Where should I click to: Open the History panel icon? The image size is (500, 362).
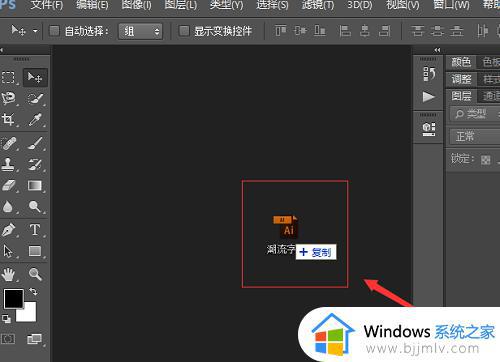tap(429, 74)
